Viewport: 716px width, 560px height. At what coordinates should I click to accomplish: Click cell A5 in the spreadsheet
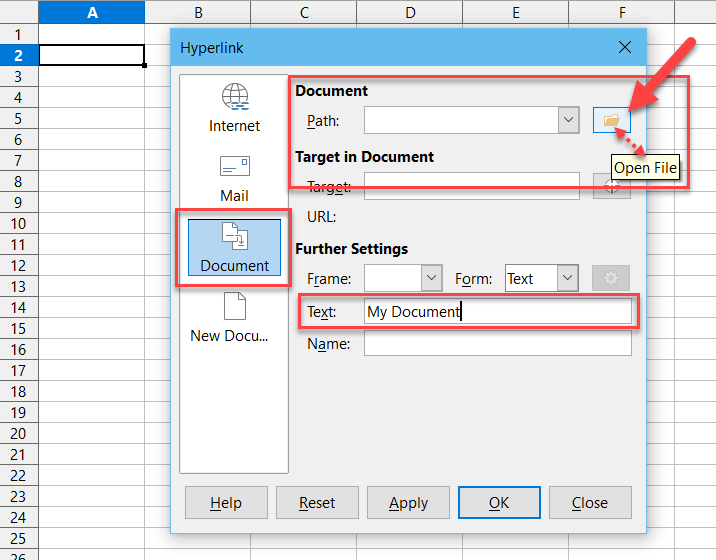click(x=92, y=118)
